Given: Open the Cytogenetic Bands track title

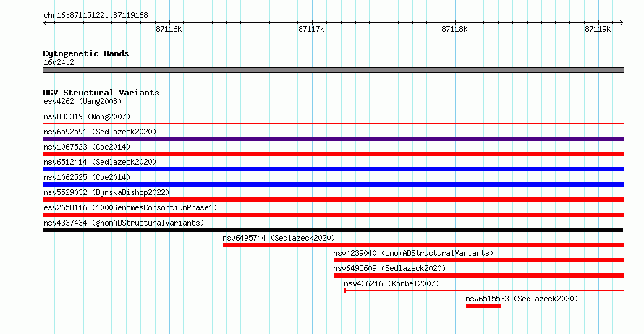Looking at the screenshot, I should point(86,53).
